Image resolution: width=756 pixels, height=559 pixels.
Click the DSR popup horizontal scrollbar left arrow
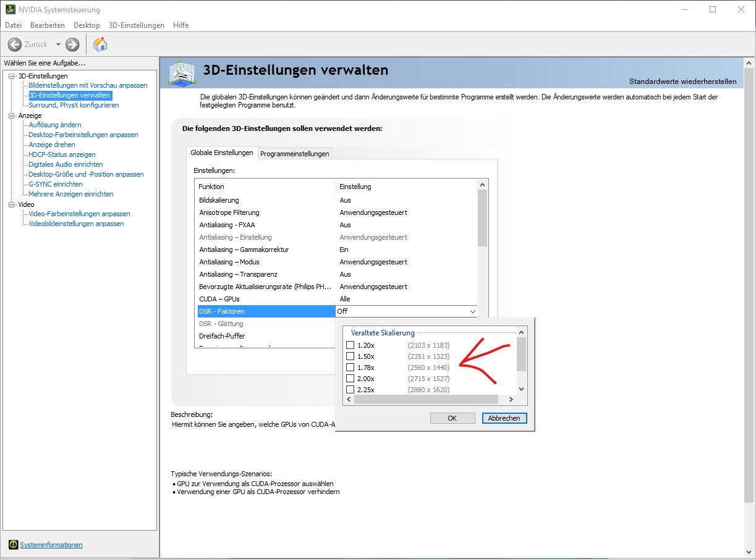(348, 400)
